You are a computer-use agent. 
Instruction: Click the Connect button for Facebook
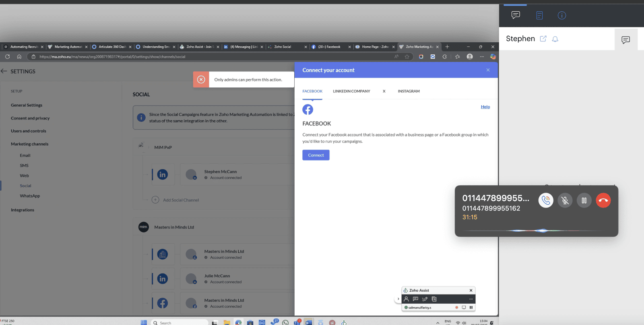[x=316, y=155]
